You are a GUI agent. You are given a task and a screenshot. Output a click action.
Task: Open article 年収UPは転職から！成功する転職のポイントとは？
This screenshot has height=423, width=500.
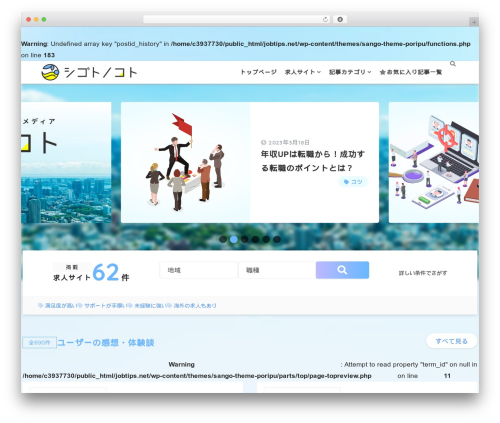[x=313, y=161]
